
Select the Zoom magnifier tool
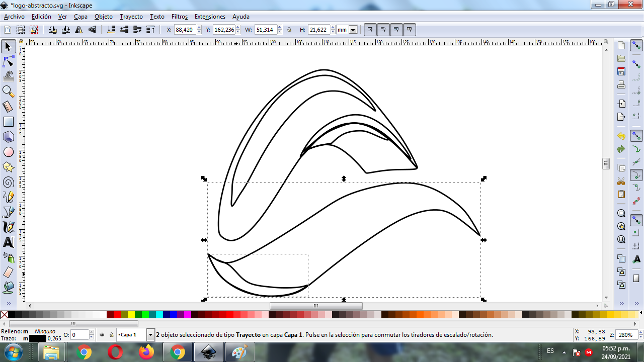point(8,92)
